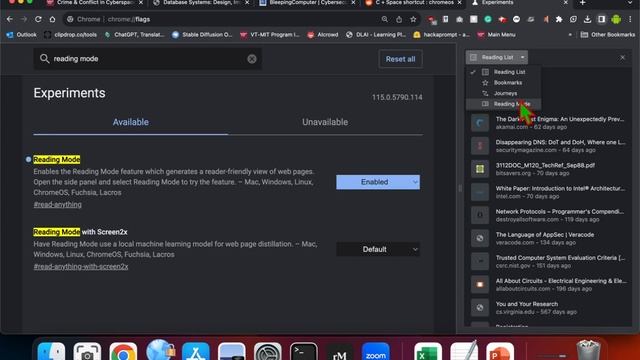This screenshot has height=360, width=640.
Task: Open the Reading Mode flag Enabled dropdown
Action: [378, 182]
